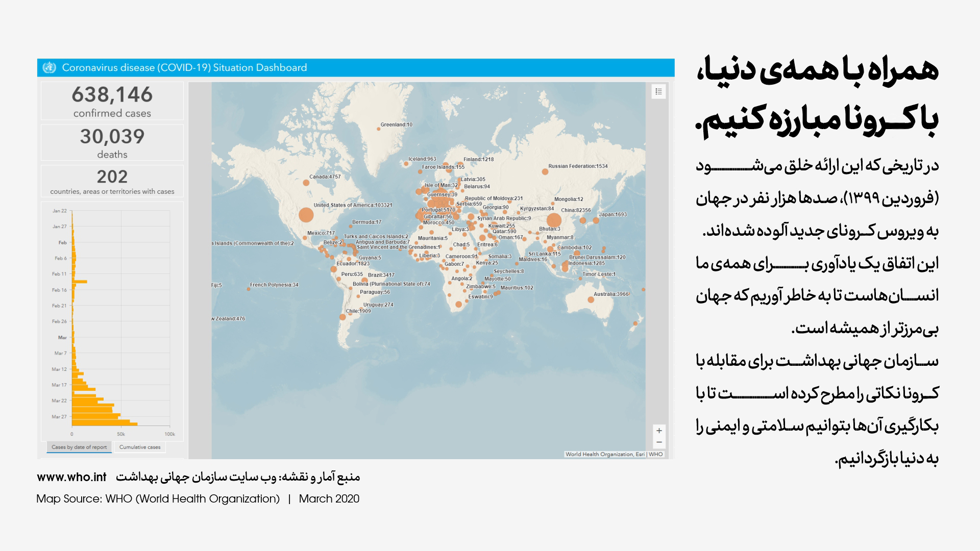The height and width of the screenshot is (551, 980).
Task: Click the Coronavirus disease dashboard title
Action: 184,67
